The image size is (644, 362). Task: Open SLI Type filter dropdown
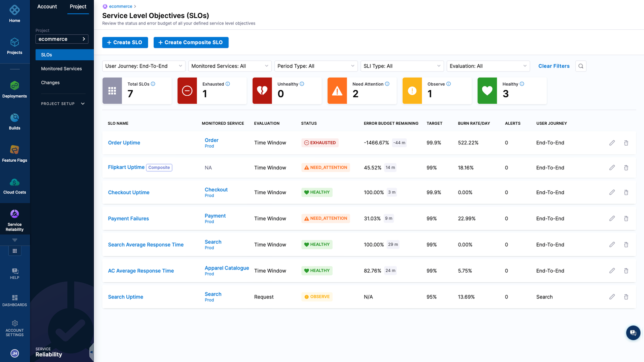click(x=402, y=66)
